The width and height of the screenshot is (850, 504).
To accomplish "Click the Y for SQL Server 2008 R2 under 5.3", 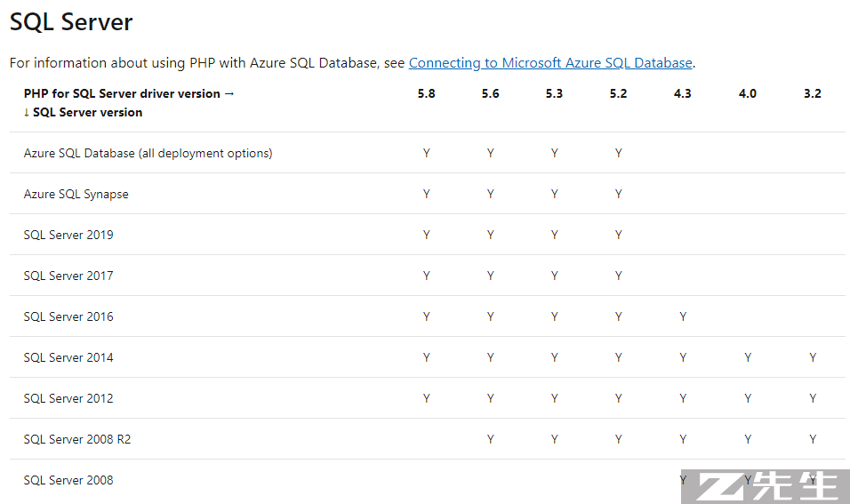I will pos(555,439).
